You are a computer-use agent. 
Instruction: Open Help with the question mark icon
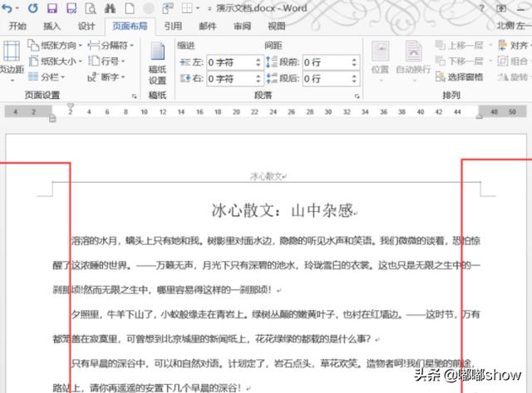[x=481, y=8]
